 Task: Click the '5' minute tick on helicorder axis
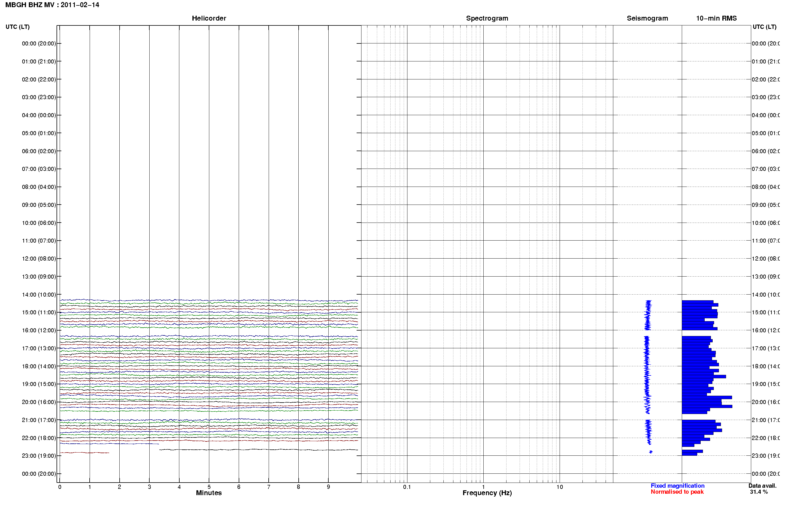click(x=209, y=487)
